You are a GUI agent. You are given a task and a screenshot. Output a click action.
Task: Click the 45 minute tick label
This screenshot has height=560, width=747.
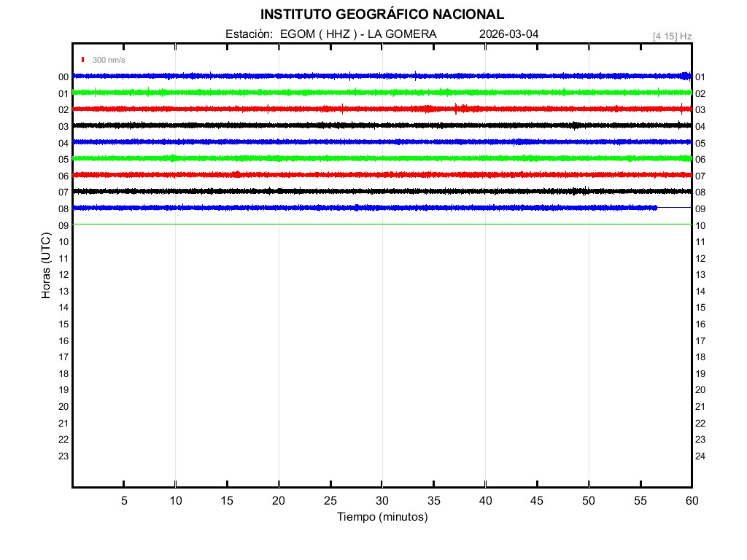click(537, 501)
